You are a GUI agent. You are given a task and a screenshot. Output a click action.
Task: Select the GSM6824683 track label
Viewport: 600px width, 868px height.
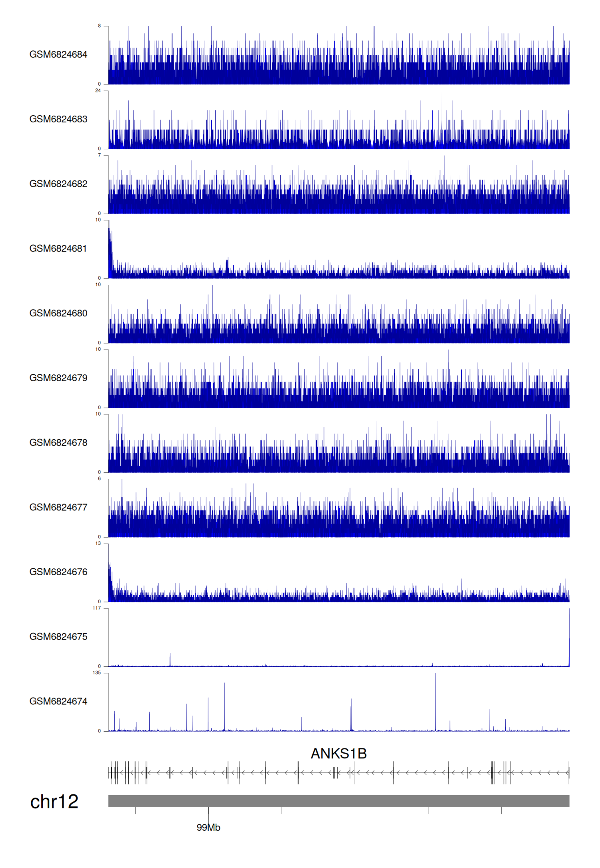[58, 119]
